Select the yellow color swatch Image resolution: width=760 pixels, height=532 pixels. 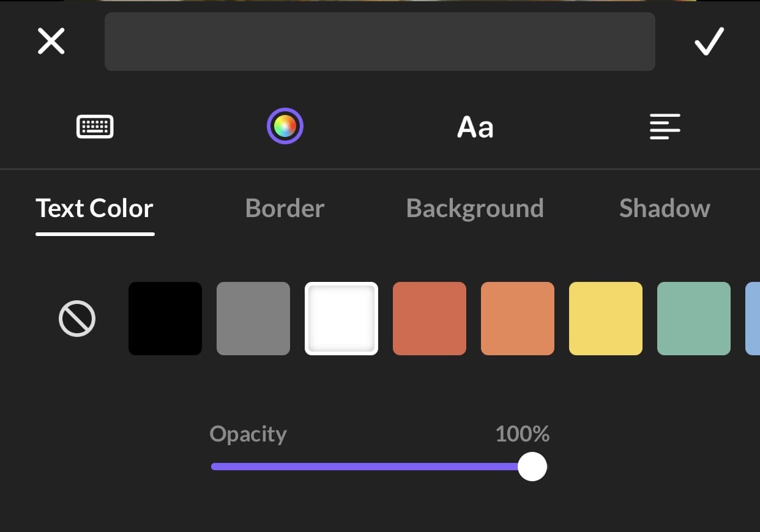tap(606, 319)
